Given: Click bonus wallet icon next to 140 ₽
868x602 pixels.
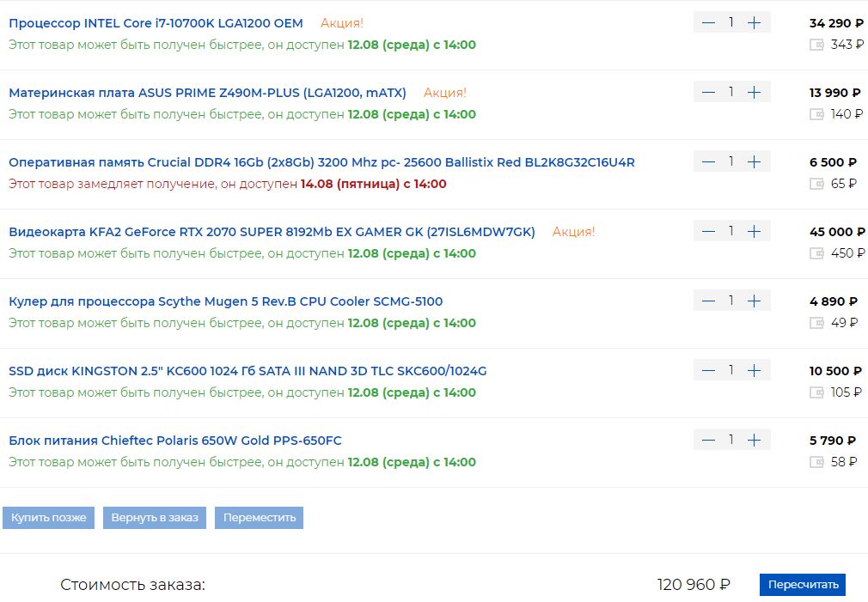Looking at the screenshot, I should 816,114.
